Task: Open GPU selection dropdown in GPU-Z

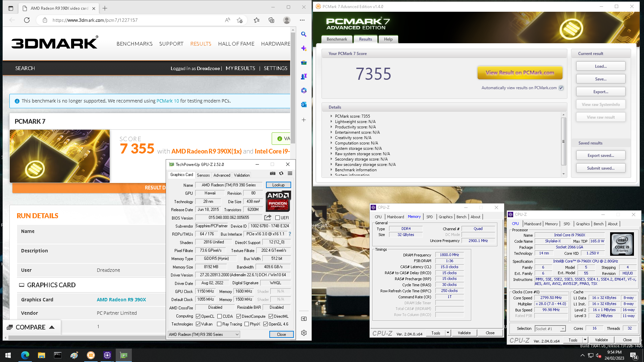Action: [x=204, y=335]
